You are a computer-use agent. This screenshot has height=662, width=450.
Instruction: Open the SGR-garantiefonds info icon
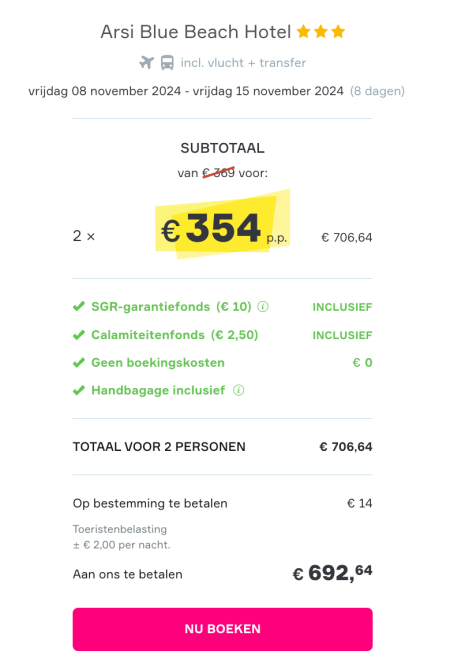pyautogui.click(x=263, y=307)
